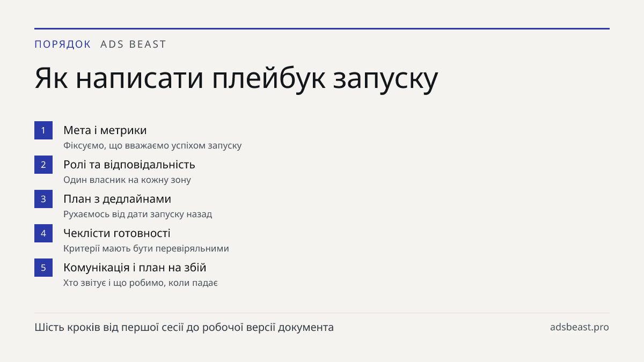This screenshot has height=362, width=644.
Task: Click the 'ADS BEAST' brand label
Action: tap(134, 45)
